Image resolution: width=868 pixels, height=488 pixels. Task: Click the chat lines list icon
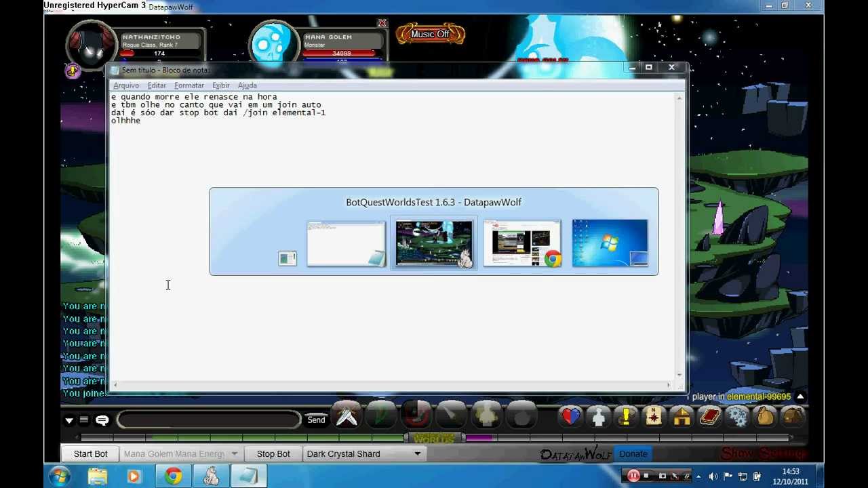(x=84, y=420)
